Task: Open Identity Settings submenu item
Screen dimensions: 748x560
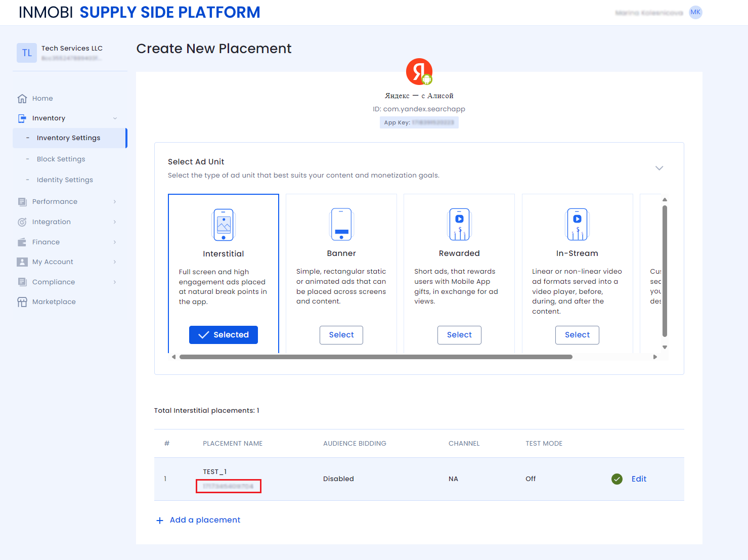Action: tap(65, 180)
